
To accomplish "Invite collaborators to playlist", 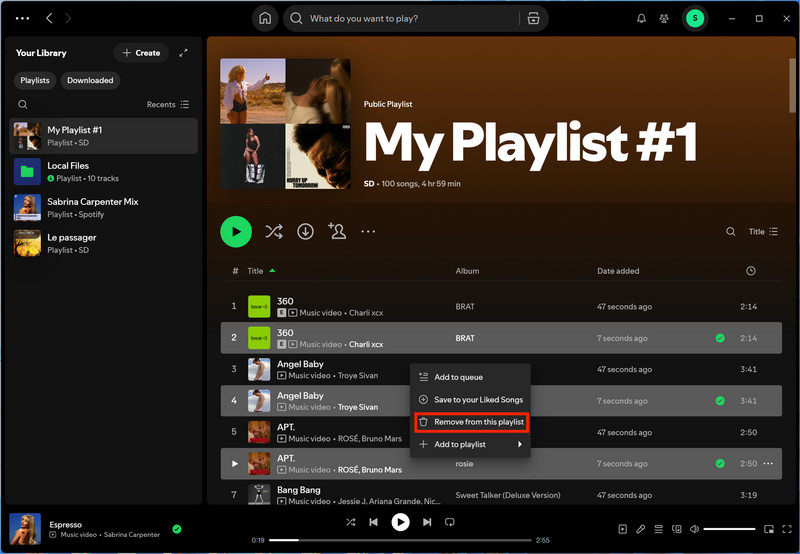I will point(337,231).
